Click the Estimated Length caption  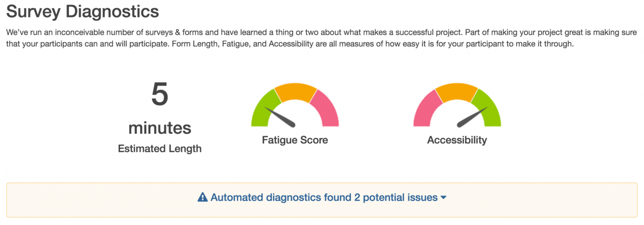coord(160,149)
